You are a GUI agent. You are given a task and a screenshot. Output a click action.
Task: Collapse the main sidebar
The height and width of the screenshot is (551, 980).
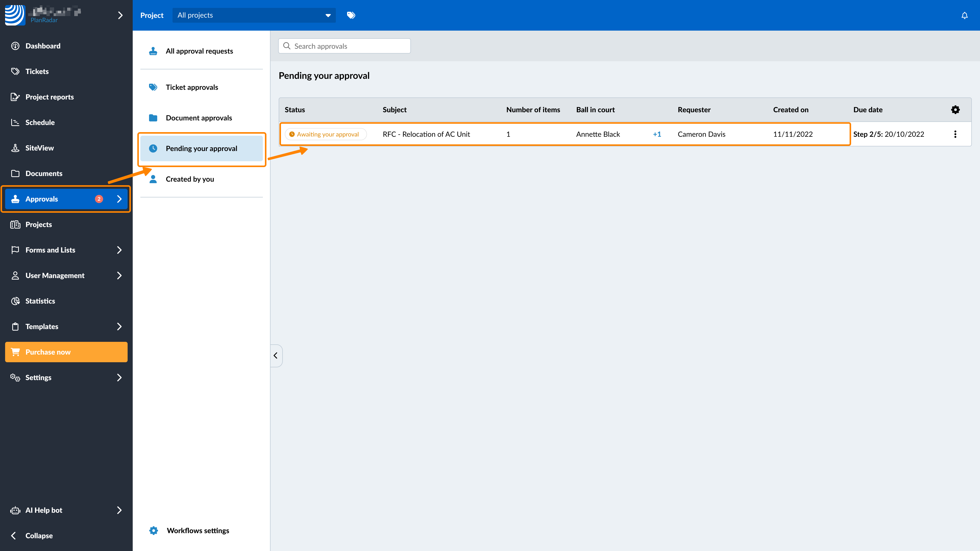[39, 535]
